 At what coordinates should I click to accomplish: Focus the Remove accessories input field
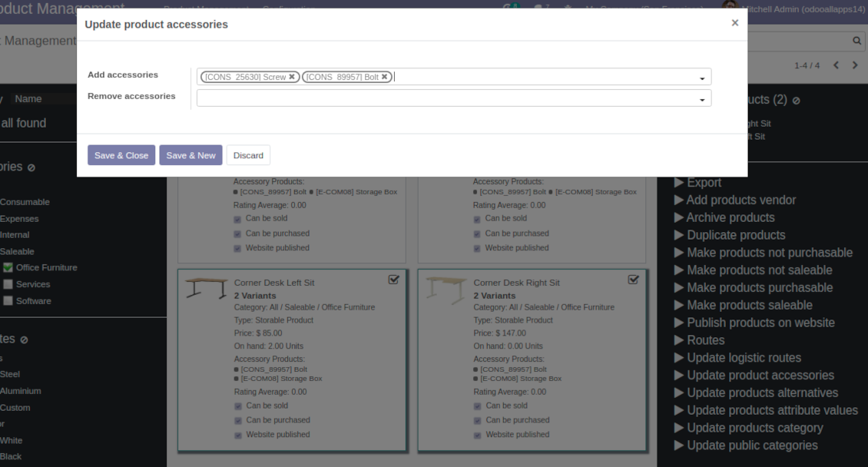(x=454, y=98)
